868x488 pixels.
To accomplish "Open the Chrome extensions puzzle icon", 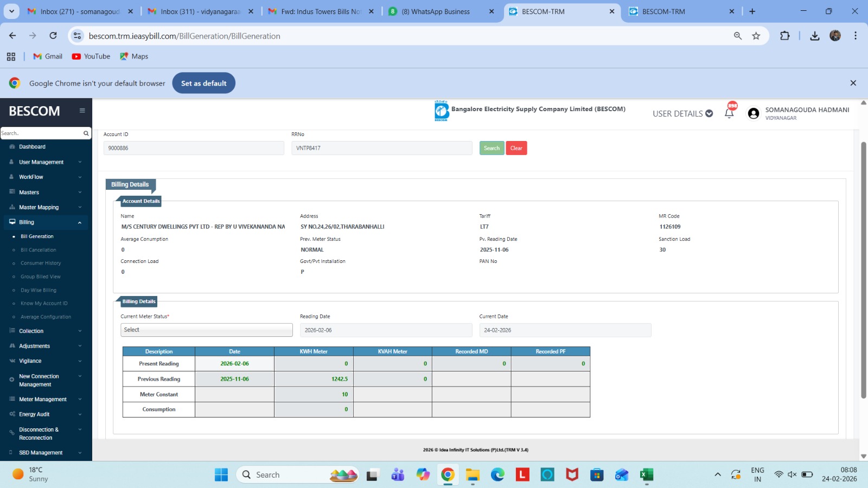I will 784,36.
